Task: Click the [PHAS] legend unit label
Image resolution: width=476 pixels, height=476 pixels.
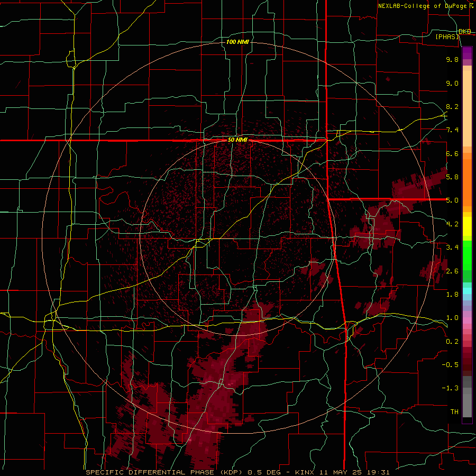Action: pyautogui.click(x=447, y=36)
